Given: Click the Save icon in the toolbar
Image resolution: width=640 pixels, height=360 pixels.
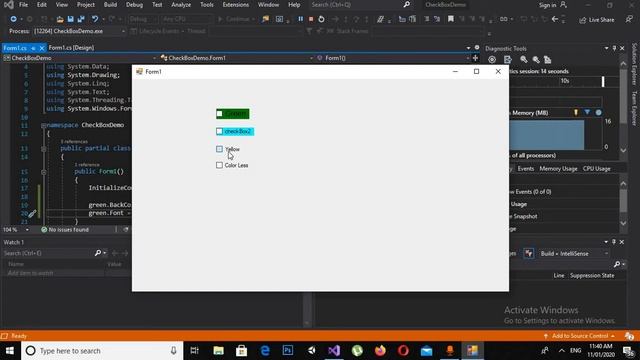Looking at the screenshot, I should click(x=71, y=19).
